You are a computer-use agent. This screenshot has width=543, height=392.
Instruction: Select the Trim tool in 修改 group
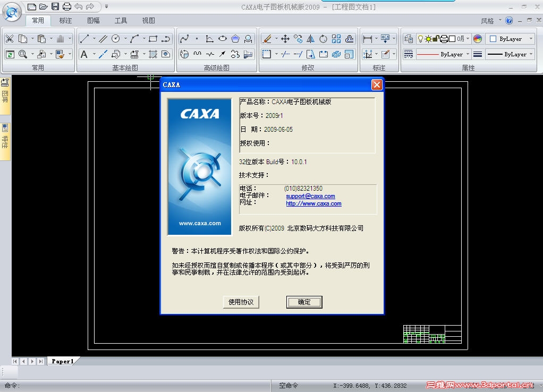pyautogui.click(x=285, y=54)
